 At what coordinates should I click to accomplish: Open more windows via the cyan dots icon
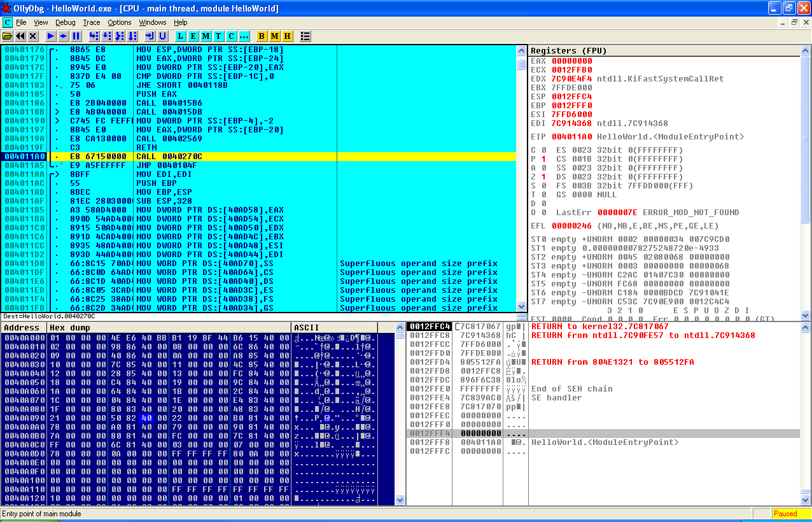pyautogui.click(x=244, y=36)
